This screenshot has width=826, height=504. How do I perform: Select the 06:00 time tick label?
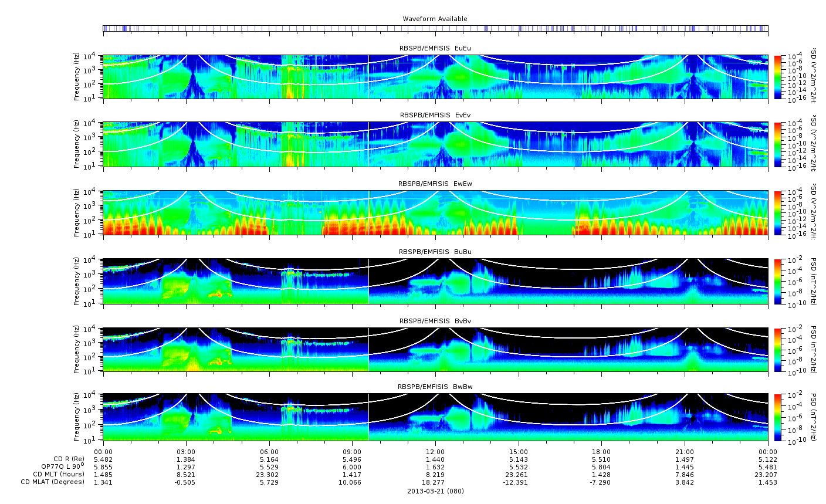pyautogui.click(x=269, y=452)
